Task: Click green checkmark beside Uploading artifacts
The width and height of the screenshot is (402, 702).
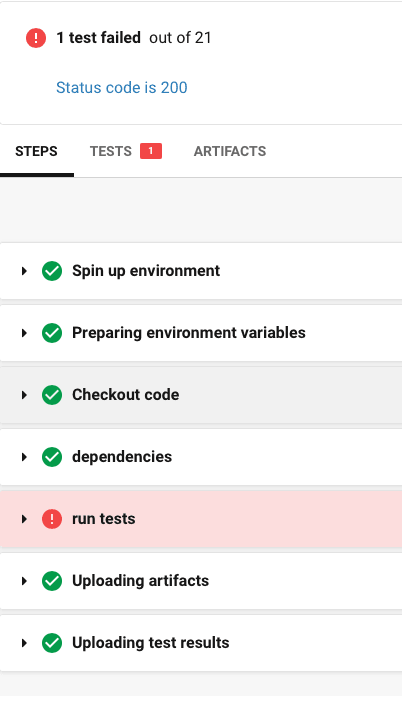Action: tap(52, 581)
